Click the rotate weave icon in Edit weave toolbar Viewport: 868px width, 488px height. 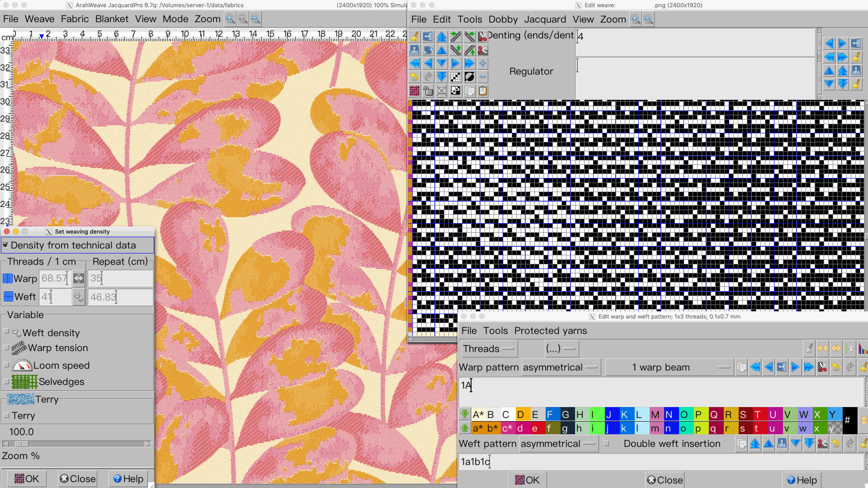[428, 50]
